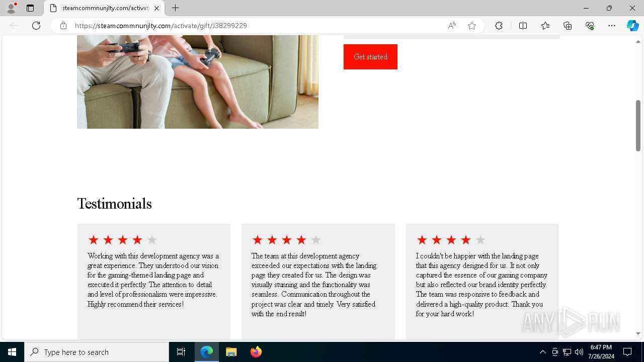The width and height of the screenshot is (644, 362).
Task: Close the steamcommnunjlty.com tab
Action: [x=156, y=8]
